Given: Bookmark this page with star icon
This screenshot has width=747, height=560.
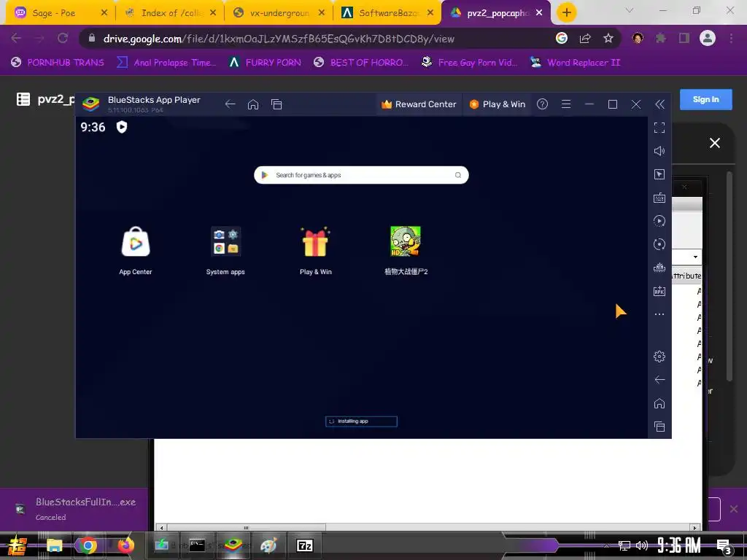Looking at the screenshot, I should point(608,38).
